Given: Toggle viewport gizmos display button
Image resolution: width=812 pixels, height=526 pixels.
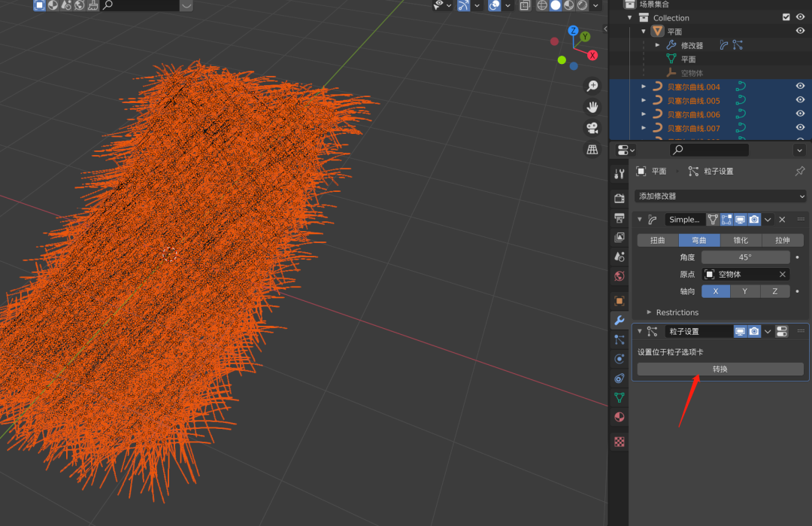Looking at the screenshot, I should (x=463, y=5).
